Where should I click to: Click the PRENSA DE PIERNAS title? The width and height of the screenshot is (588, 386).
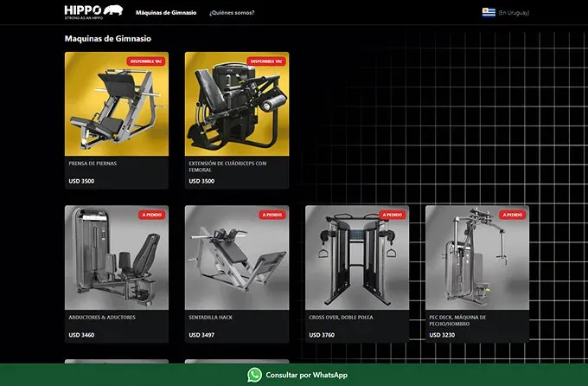[93, 163]
